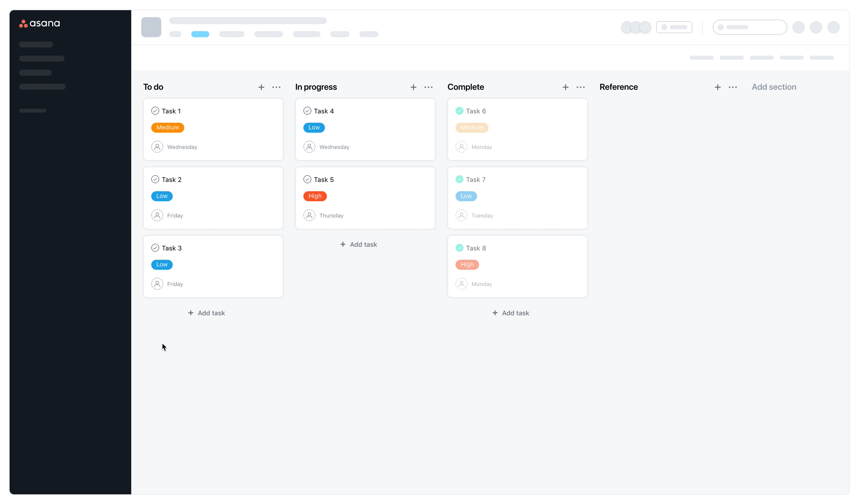Click the Add section column header
Viewport: 858px width, 504px height.
click(x=774, y=87)
